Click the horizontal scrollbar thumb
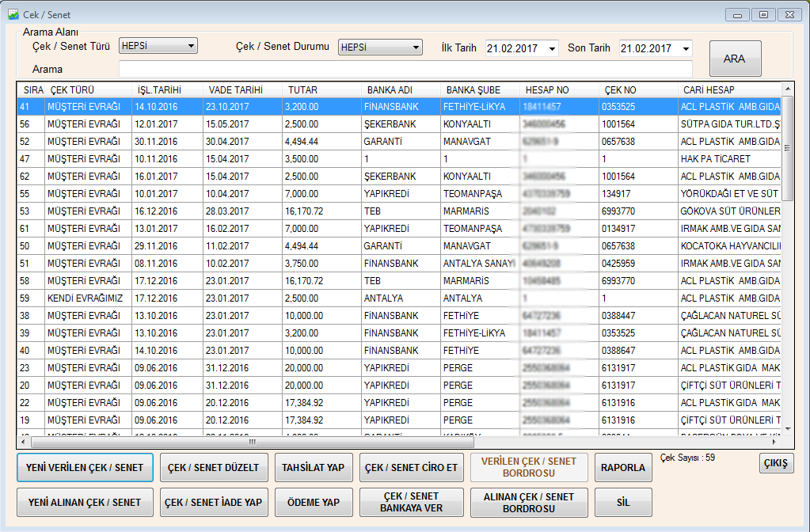Screen dimensions: 810x532 (x=252, y=442)
